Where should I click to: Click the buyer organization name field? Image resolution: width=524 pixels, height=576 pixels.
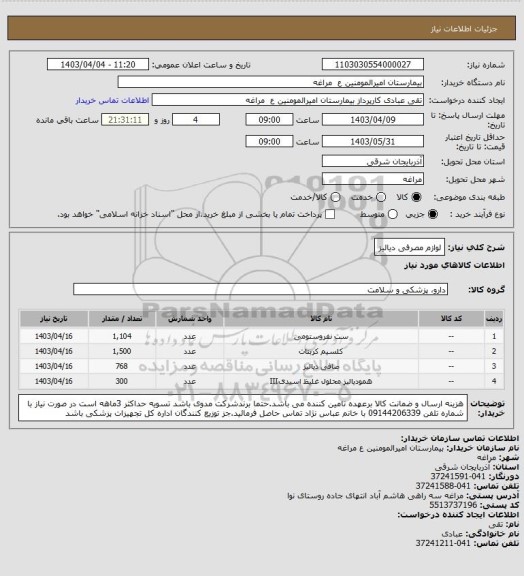(270, 82)
